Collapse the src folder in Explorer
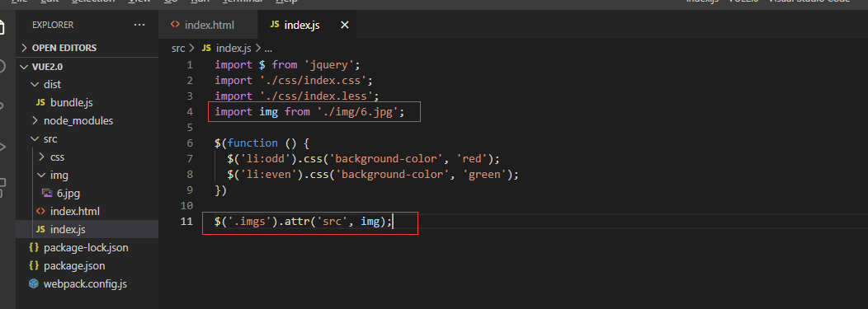 click(x=87, y=138)
